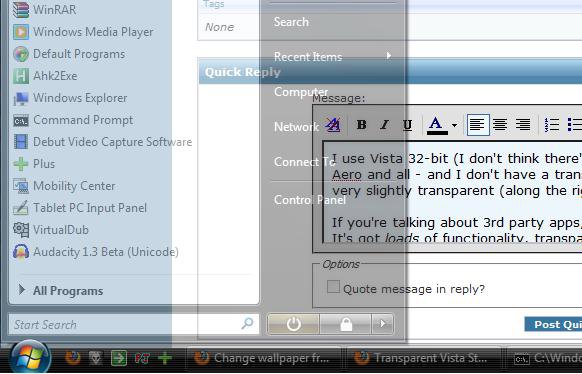Open Network from Start menu
The image size is (582, 374).
(x=296, y=127)
